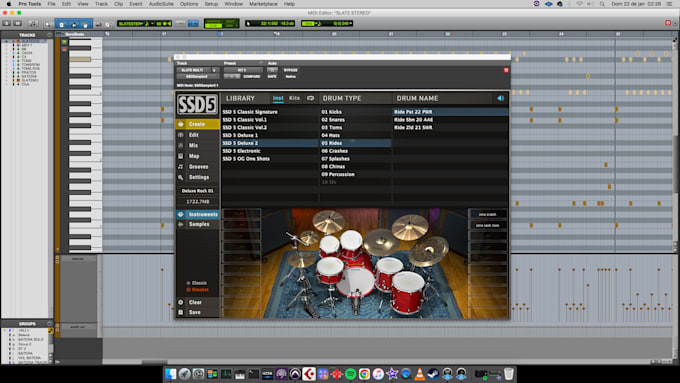Open the Grooves page in SSD5
The height and width of the screenshot is (383, 680).
pyautogui.click(x=197, y=167)
